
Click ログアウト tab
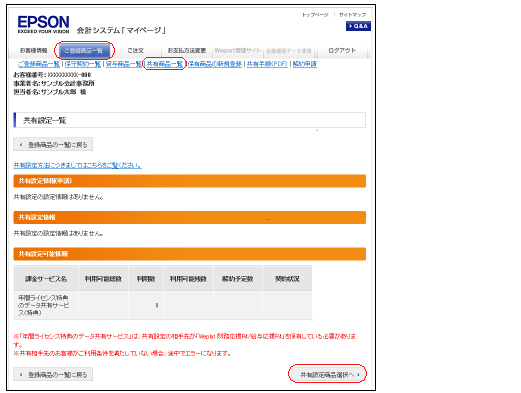pyautogui.click(x=342, y=51)
